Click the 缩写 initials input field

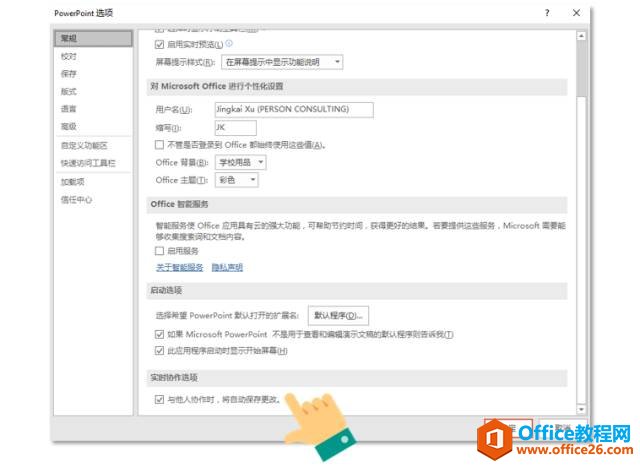(236, 127)
